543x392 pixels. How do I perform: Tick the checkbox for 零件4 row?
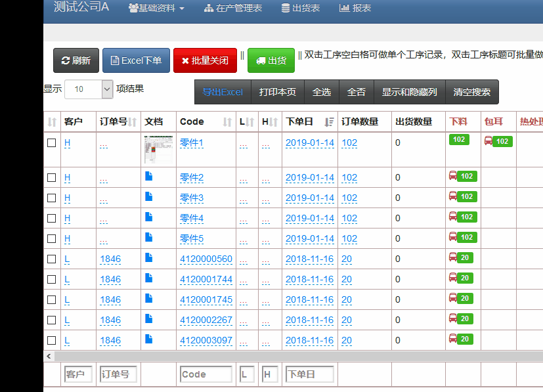pos(52,218)
